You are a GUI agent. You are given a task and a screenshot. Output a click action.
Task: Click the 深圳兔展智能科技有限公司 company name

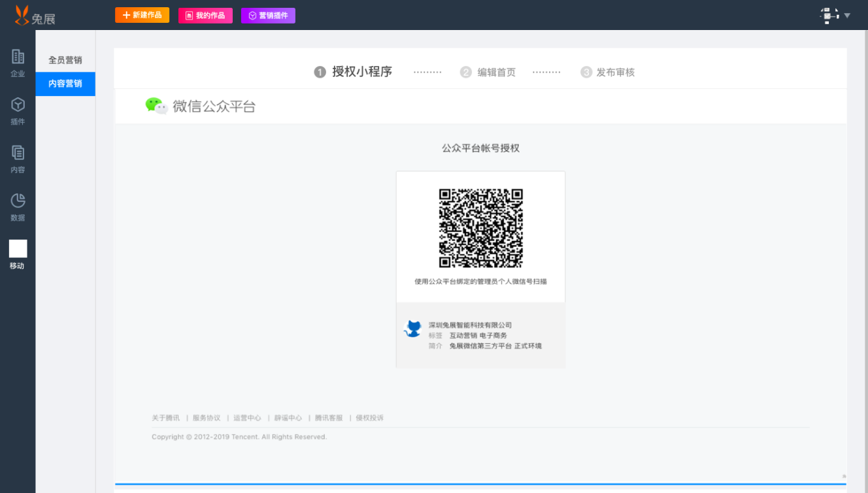470,325
